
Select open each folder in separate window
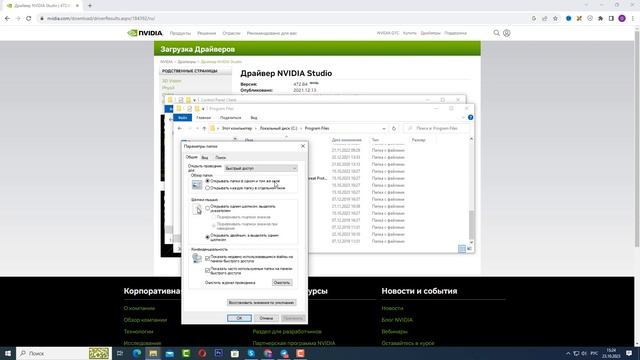[207, 188]
